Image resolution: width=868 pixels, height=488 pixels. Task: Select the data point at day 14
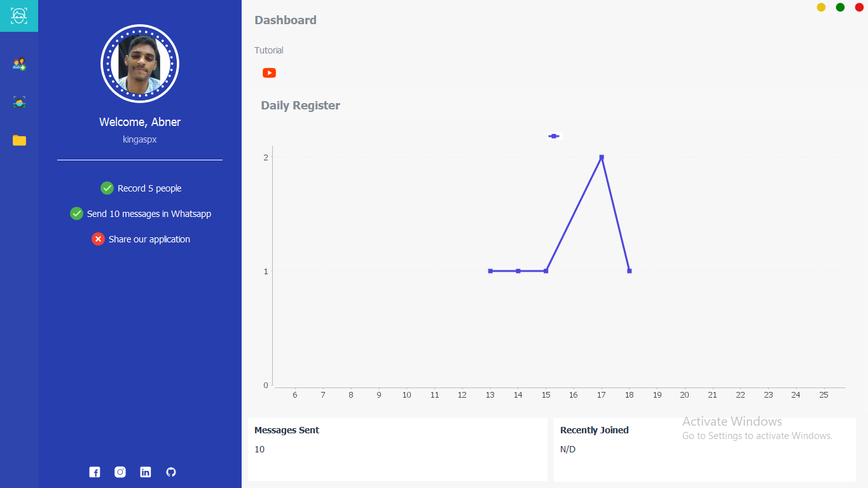point(518,271)
